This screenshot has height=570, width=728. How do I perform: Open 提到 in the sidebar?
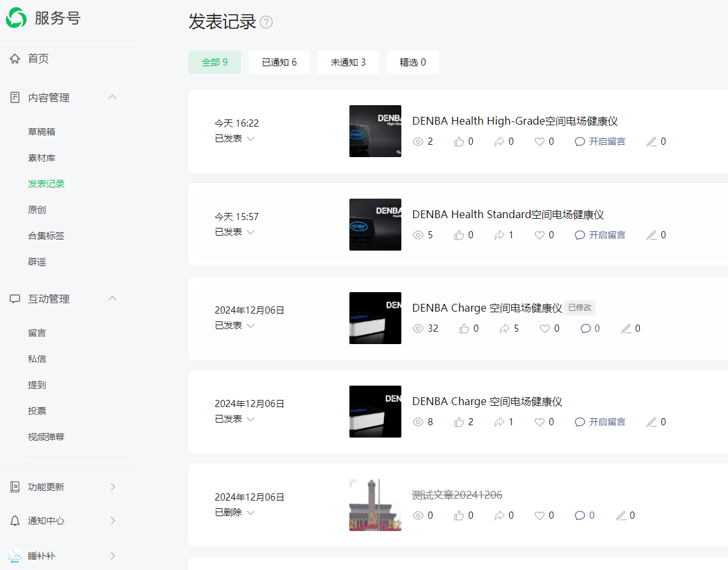pos(36,385)
